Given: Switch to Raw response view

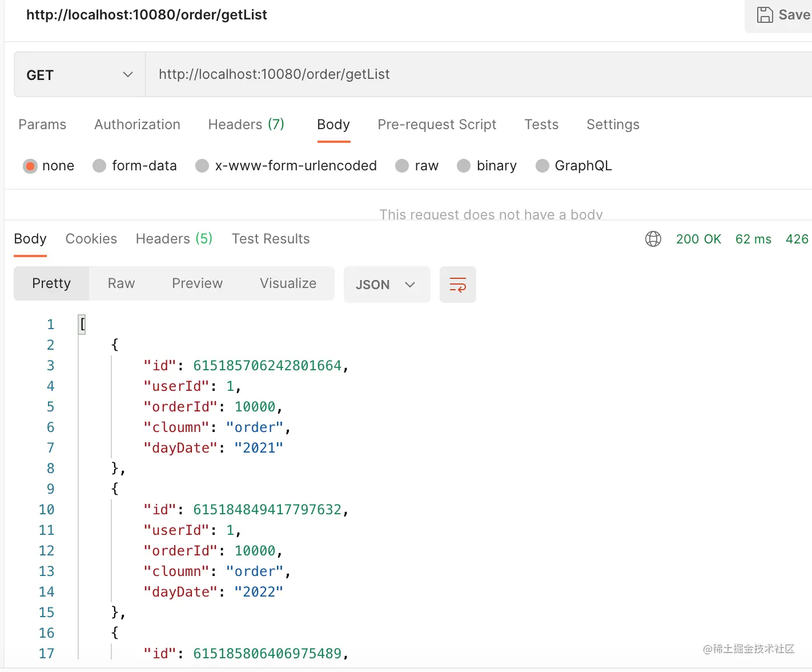Looking at the screenshot, I should pyautogui.click(x=121, y=283).
